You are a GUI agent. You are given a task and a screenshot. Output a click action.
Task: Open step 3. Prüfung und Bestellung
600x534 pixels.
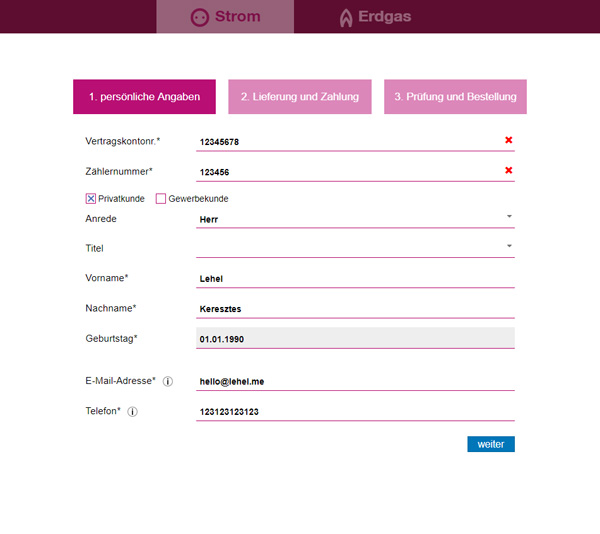[x=455, y=97]
